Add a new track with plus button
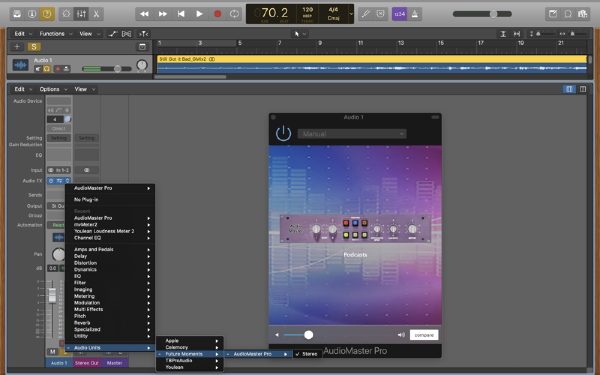The height and width of the screenshot is (375, 600). pos(17,47)
